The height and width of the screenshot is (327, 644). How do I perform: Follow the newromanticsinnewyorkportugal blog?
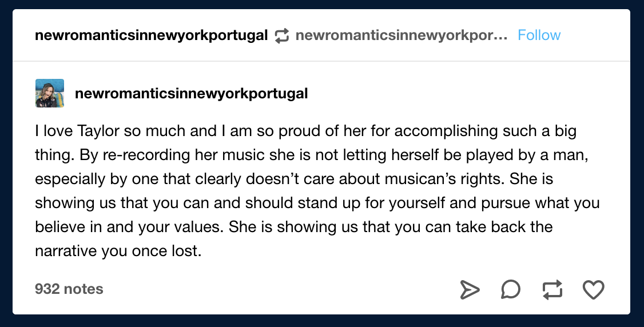click(x=539, y=35)
